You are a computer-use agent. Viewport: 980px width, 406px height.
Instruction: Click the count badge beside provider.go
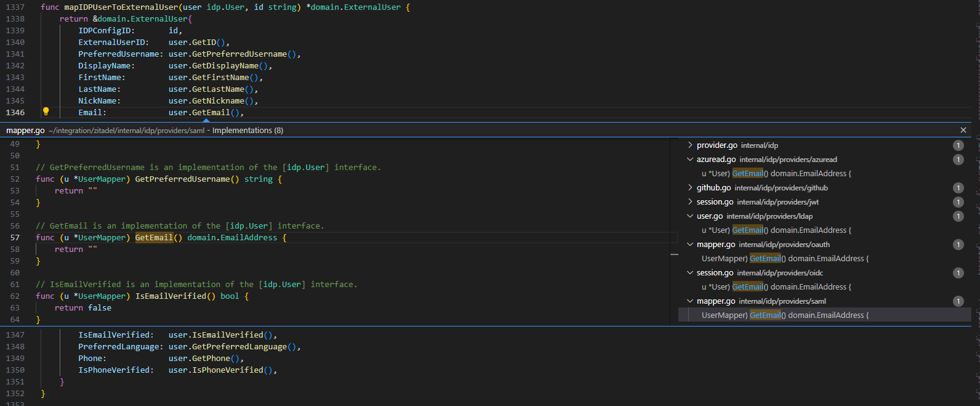(x=958, y=145)
